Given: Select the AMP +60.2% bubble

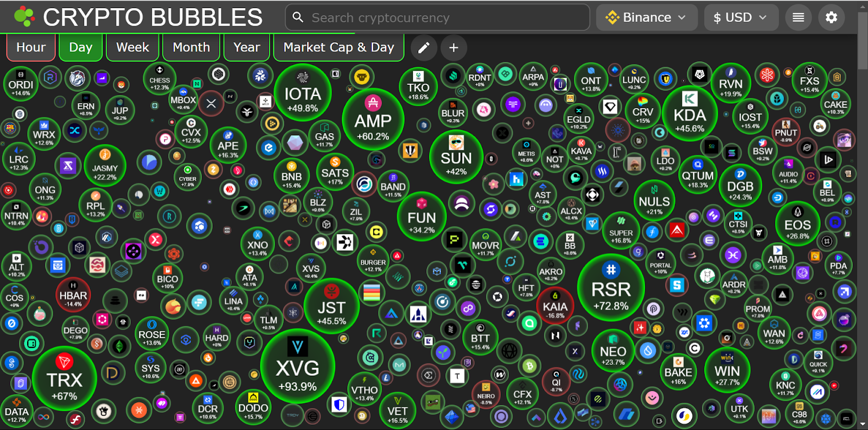Looking at the screenshot, I should (373, 119).
